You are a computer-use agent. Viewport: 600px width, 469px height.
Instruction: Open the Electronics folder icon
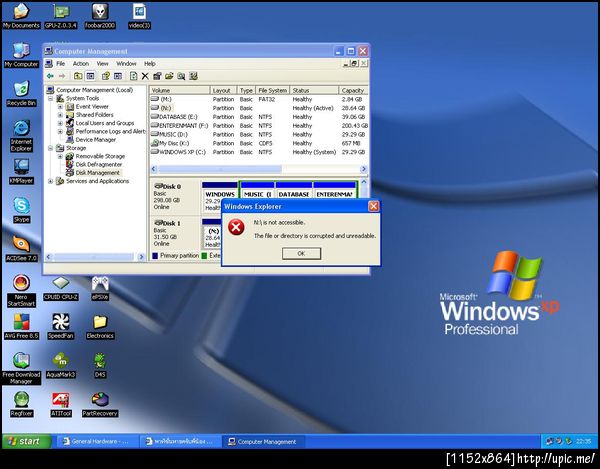click(x=100, y=326)
